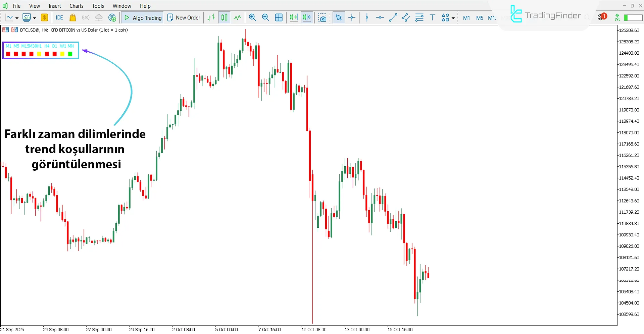Open the Insert menu
Screen dimensions: 644x334
(x=55, y=6)
